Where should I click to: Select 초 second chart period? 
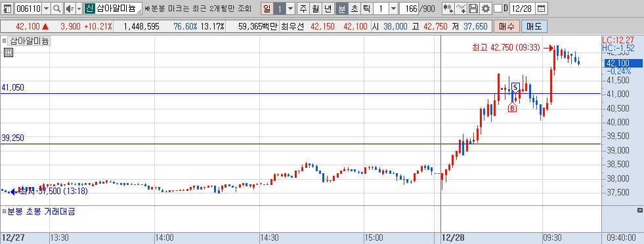pyautogui.click(x=354, y=9)
